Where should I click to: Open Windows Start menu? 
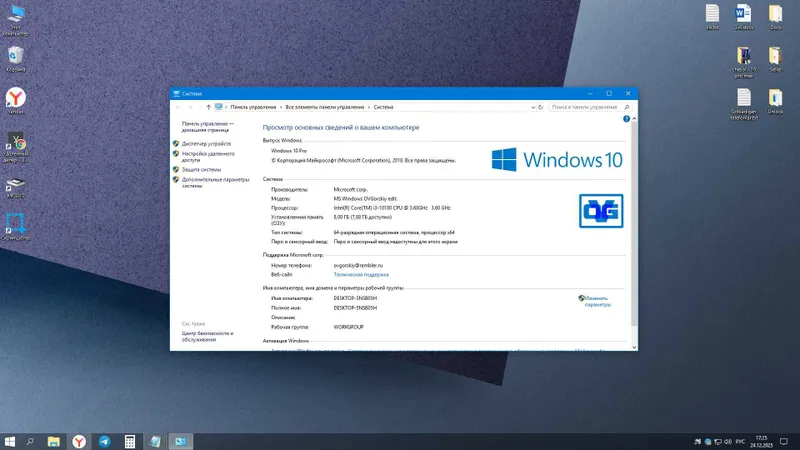pos(10,441)
